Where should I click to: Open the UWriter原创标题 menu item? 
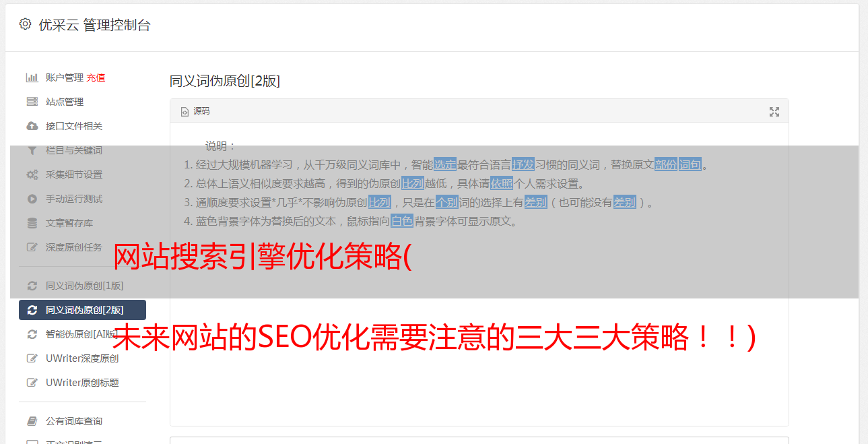(x=82, y=383)
